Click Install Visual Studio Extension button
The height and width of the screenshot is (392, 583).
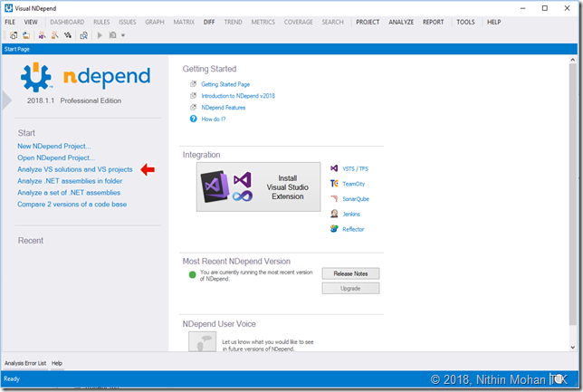coord(258,186)
